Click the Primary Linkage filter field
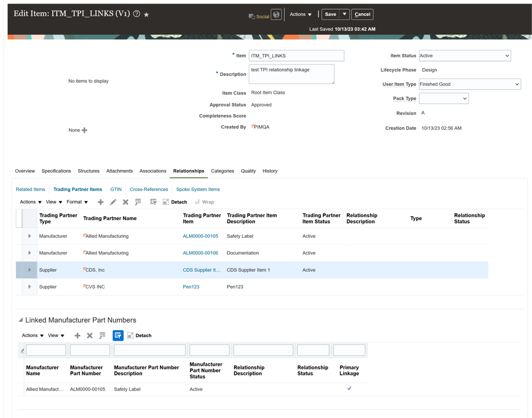The height and width of the screenshot is (418, 532). [349, 350]
